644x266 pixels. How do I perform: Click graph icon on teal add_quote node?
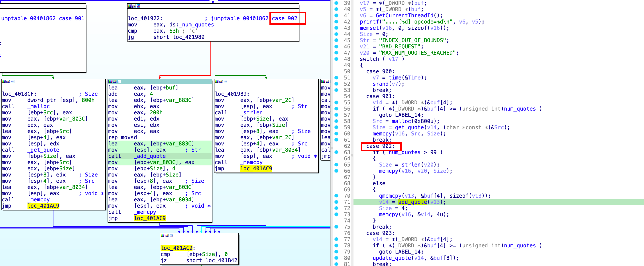click(119, 81)
